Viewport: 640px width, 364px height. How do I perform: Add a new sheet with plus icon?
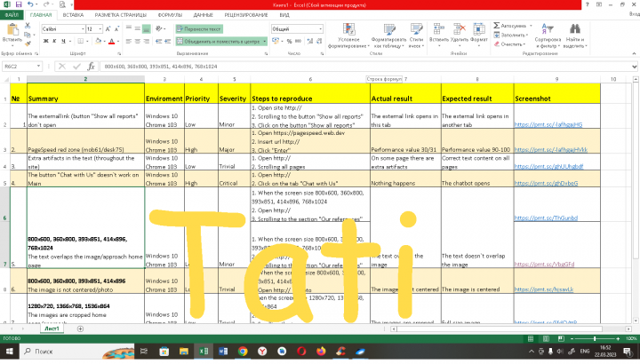[80, 328]
